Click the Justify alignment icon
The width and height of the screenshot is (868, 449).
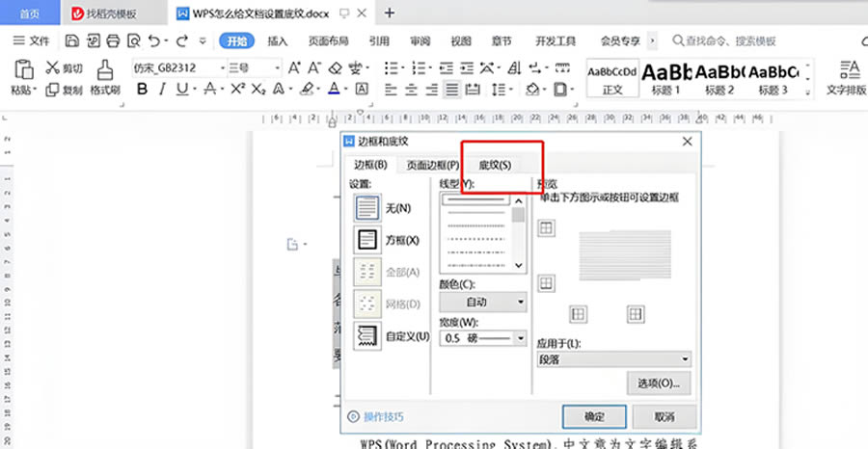coord(452,89)
